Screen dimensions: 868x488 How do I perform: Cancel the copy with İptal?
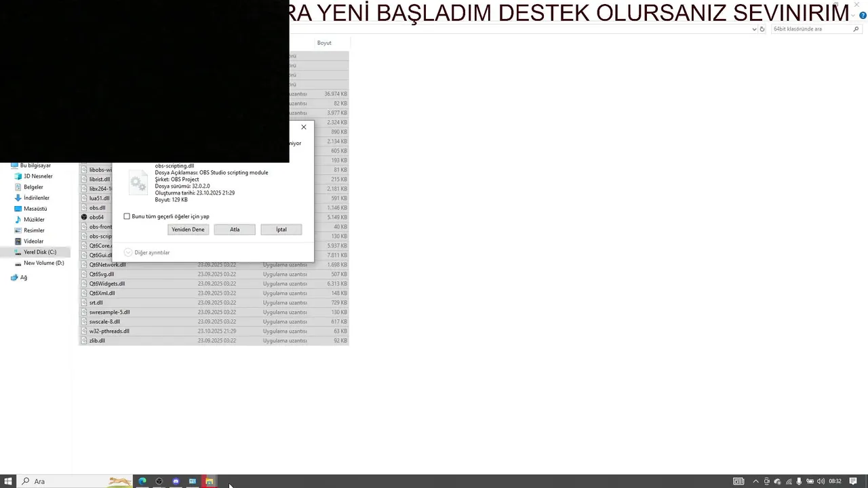281,230
